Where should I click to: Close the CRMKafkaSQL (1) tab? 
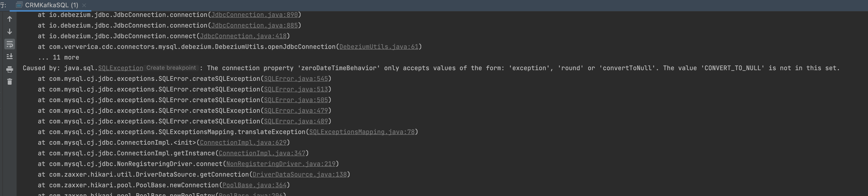[x=84, y=5]
